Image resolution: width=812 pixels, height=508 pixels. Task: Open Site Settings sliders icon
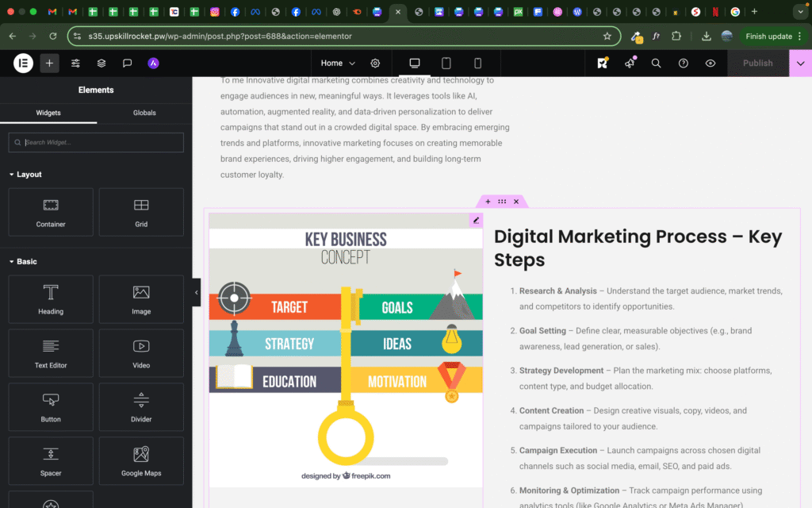coord(75,63)
